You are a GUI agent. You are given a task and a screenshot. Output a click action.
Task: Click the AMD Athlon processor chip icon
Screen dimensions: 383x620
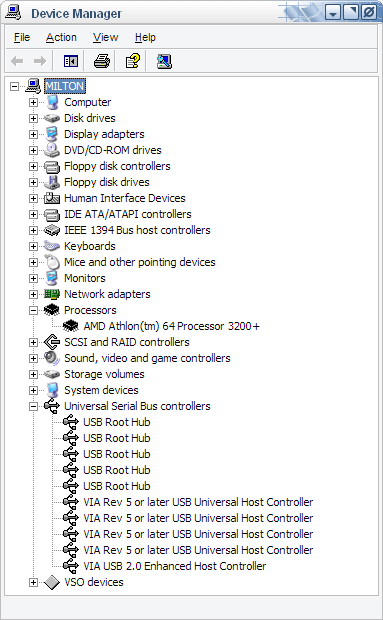[x=71, y=326]
